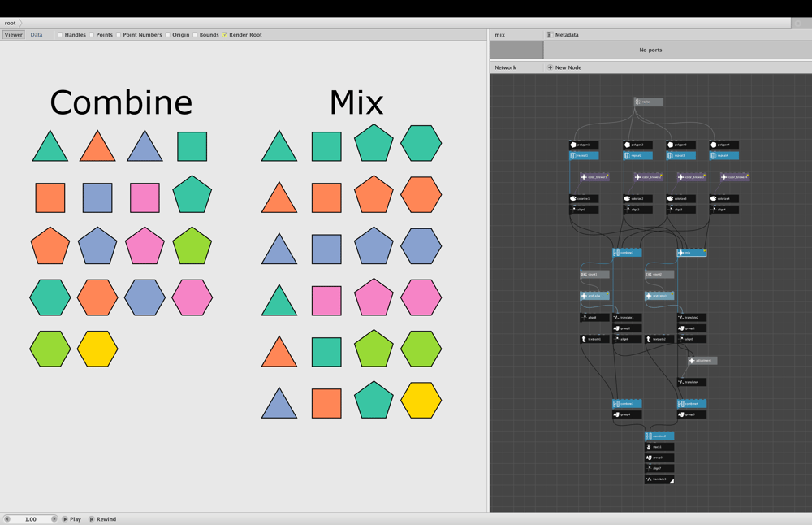Select the mix node in network
Image resolution: width=812 pixels, height=525 pixels.
691,253
